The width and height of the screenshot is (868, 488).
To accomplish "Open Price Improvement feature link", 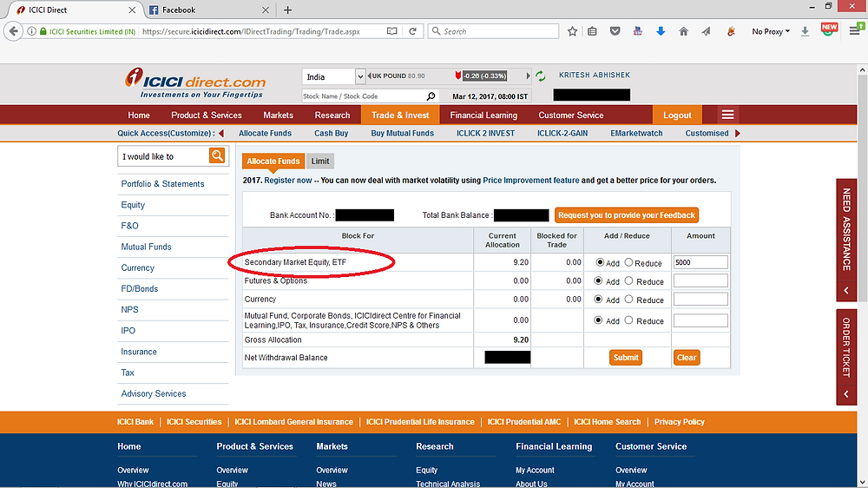I will coord(531,180).
